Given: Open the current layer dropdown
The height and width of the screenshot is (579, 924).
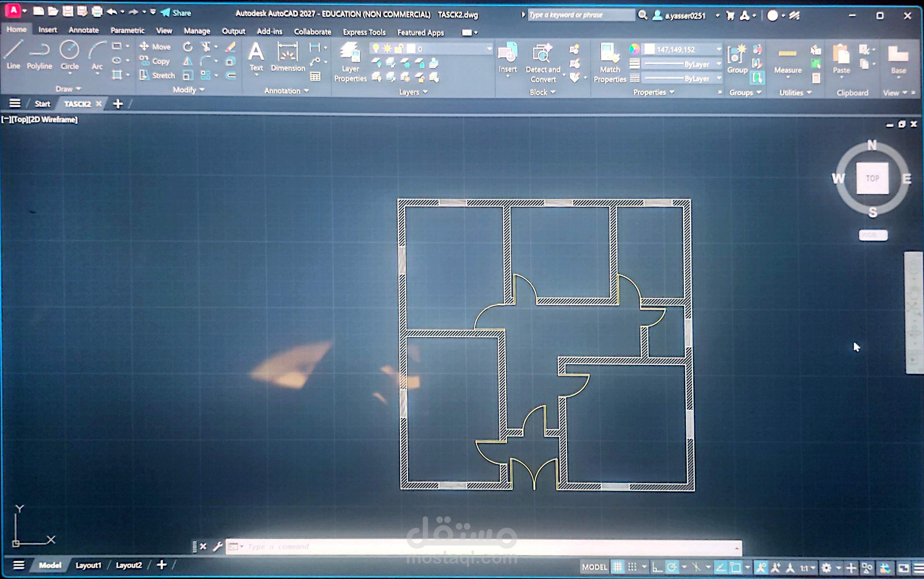Looking at the screenshot, I should (489, 49).
